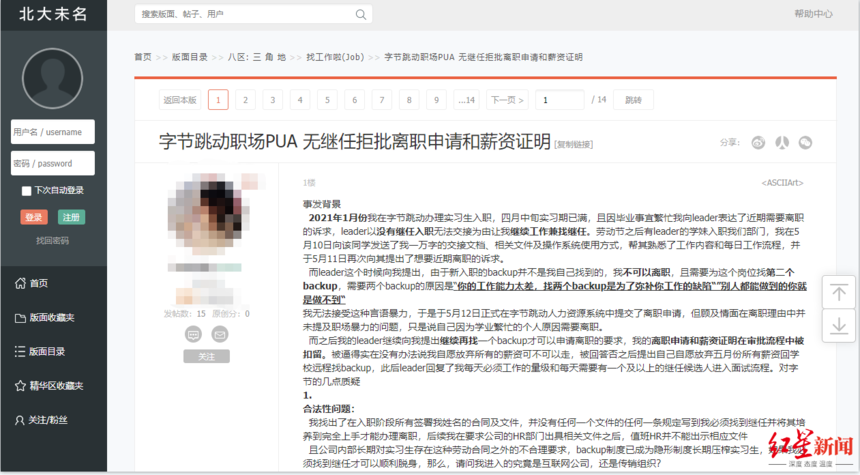Open the 找回密码 link

53,240
